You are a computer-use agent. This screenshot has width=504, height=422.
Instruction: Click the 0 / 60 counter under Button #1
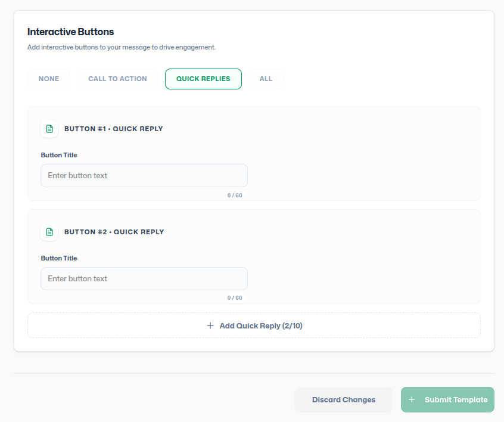click(x=235, y=196)
